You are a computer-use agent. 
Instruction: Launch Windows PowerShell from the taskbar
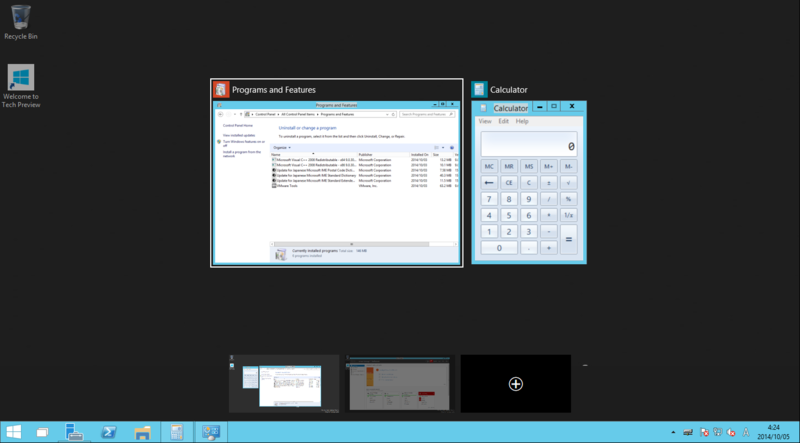pos(108,432)
